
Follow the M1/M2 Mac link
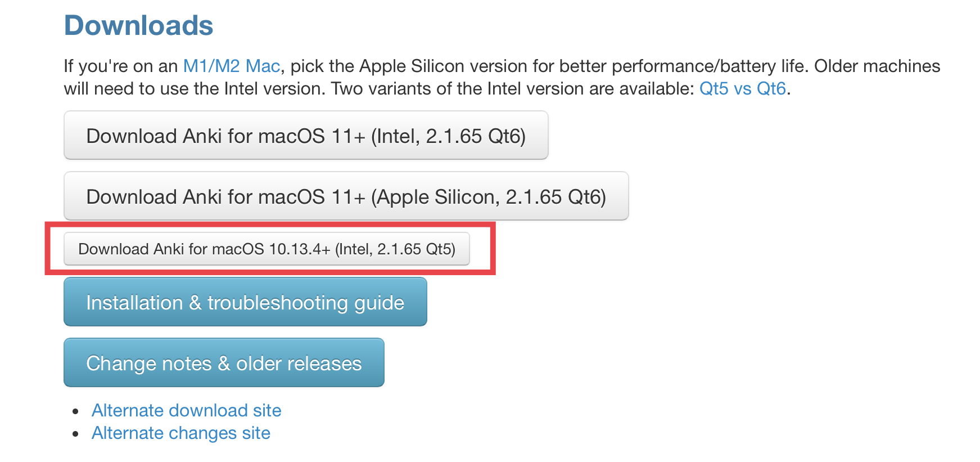point(231,66)
